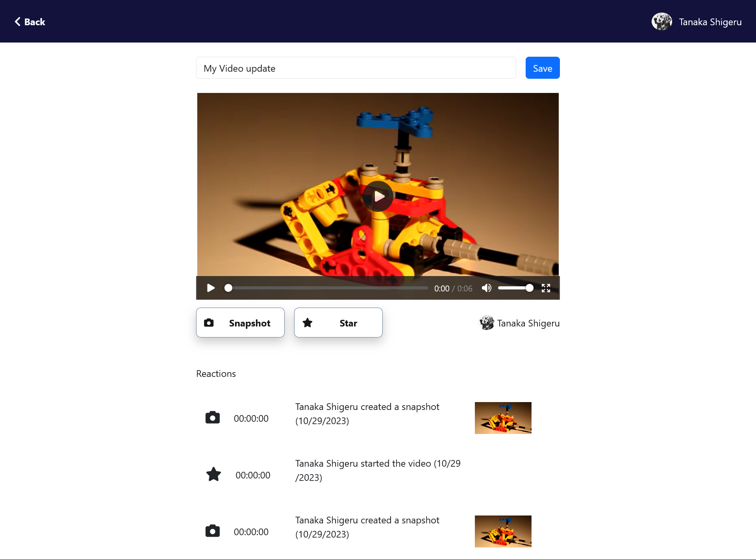Click the Back chevron arrow icon
Image resolution: width=756 pixels, height=560 pixels.
point(17,22)
